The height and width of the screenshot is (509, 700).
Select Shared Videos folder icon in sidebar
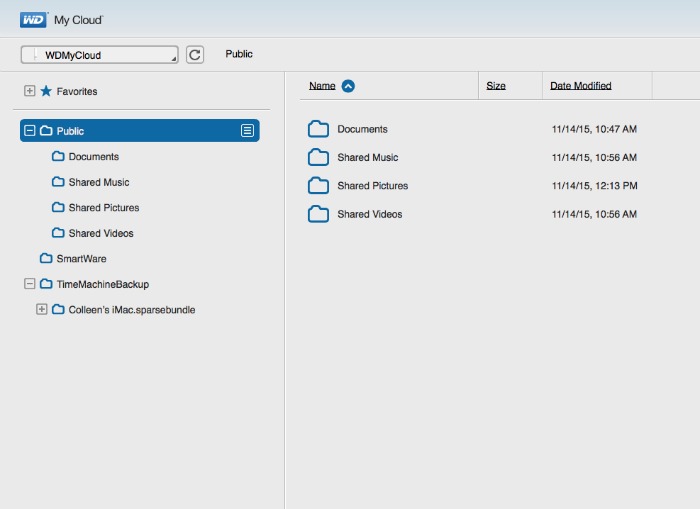click(58, 233)
